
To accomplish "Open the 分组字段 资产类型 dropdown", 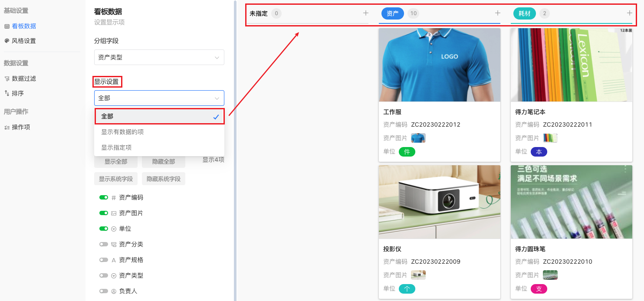I will tap(159, 57).
